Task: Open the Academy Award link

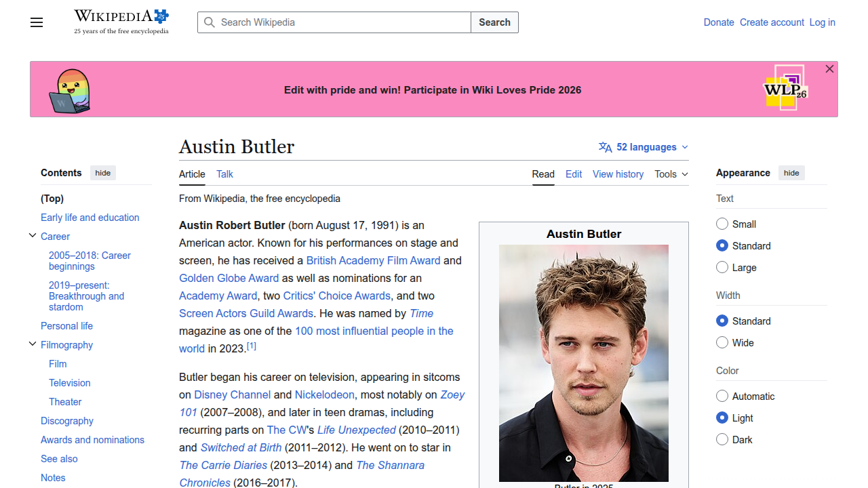Action: 218,296
